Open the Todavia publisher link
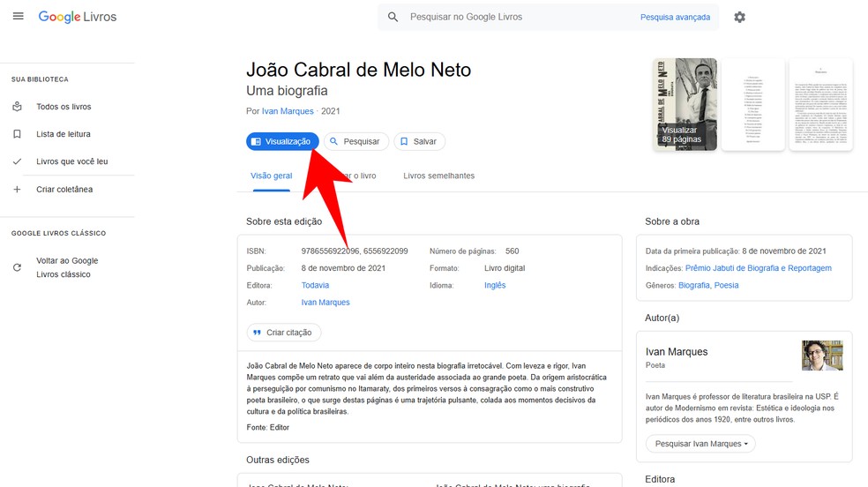 pyautogui.click(x=315, y=286)
